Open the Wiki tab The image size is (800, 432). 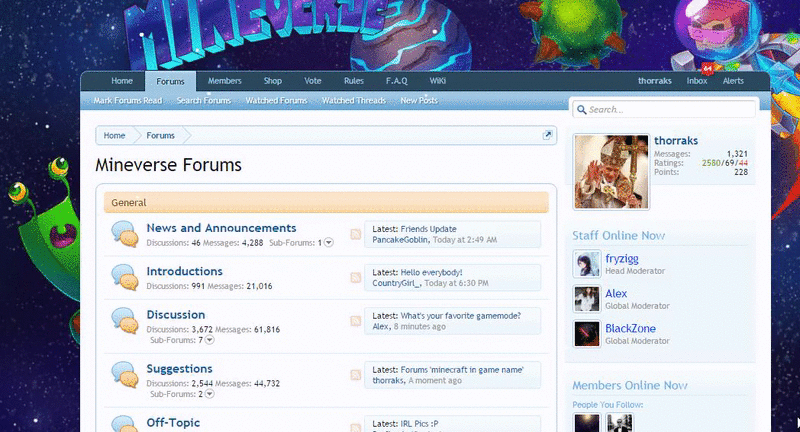pyautogui.click(x=438, y=81)
